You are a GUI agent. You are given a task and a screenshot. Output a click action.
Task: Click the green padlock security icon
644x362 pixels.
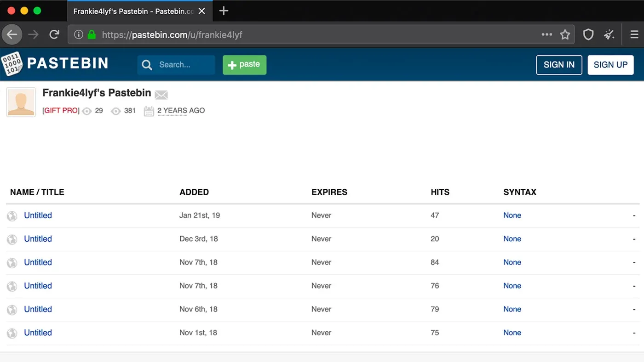(x=92, y=34)
